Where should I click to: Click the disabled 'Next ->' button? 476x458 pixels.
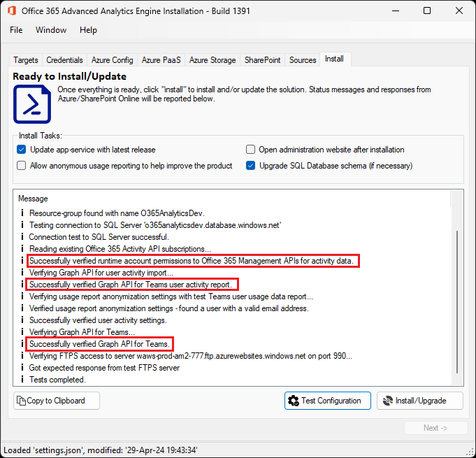coord(435,428)
